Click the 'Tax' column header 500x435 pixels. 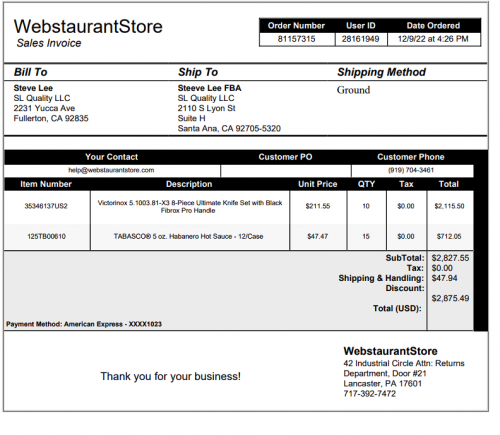406,184
